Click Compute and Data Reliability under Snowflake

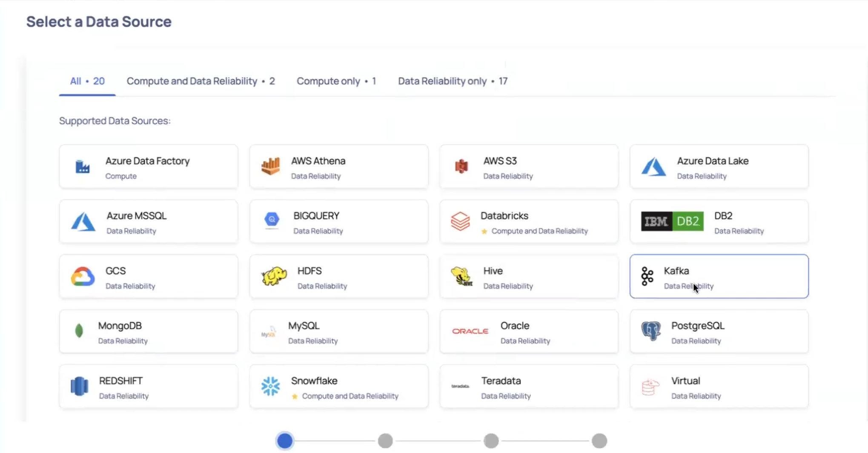coord(350,396)
